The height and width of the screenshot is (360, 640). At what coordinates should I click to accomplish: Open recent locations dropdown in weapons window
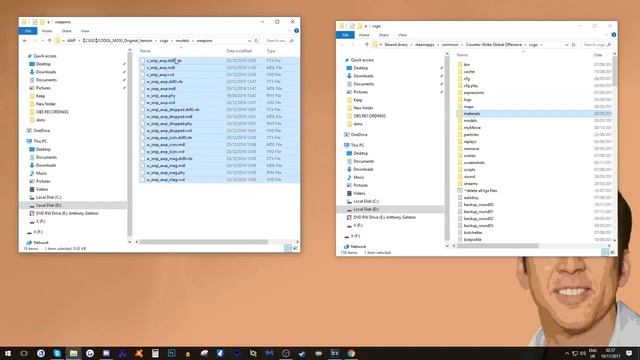[42, 41]
